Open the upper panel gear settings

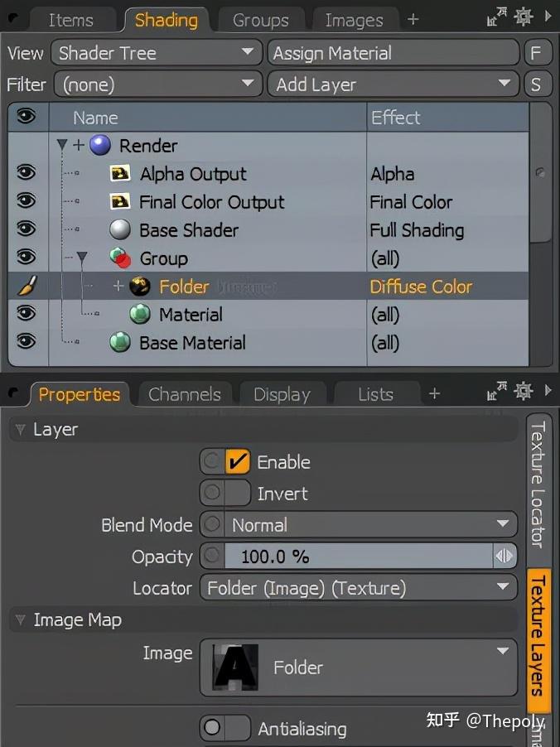[x=524, y=17]
